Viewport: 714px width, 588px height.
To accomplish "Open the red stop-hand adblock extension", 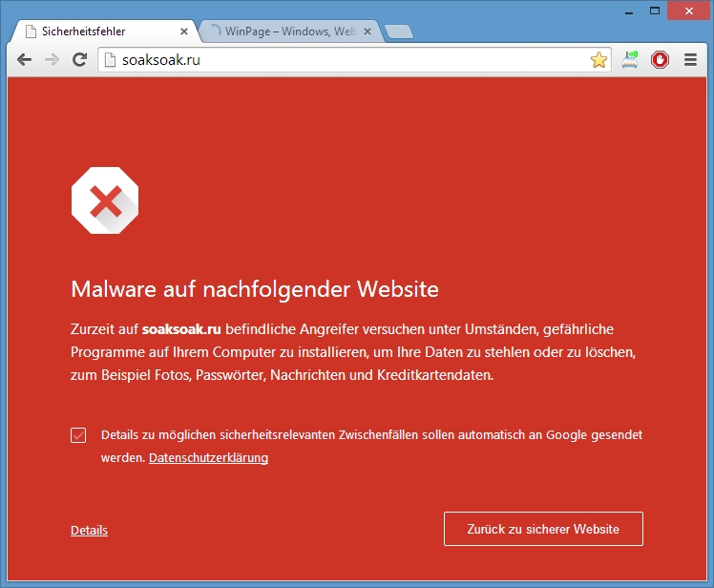I will point(660,60).
